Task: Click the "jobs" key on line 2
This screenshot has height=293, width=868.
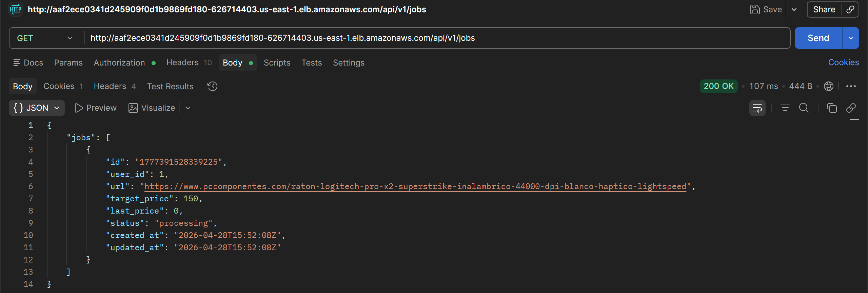Action: tap(81, 138)
